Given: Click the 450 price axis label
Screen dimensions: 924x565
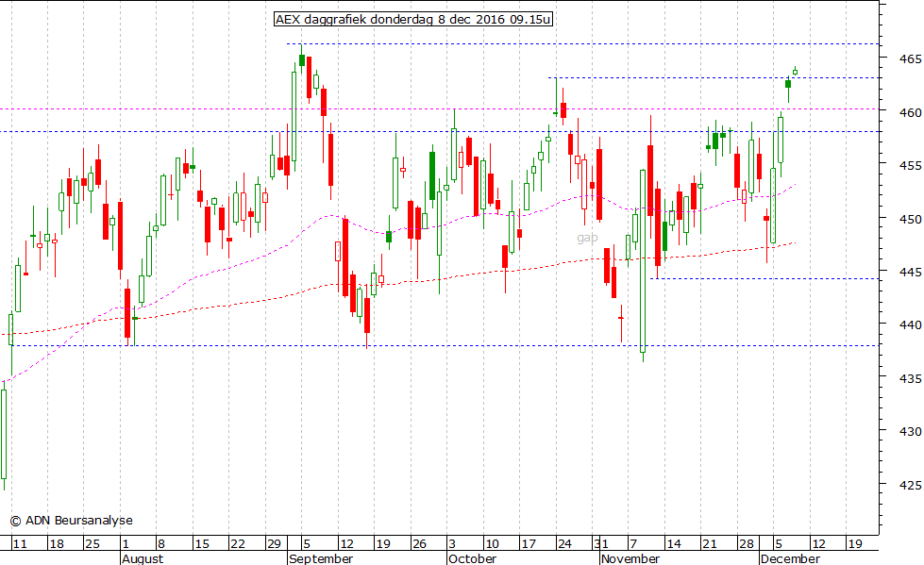Looking at the screenshot, I should pyautogui.click(x=911, y=219).
